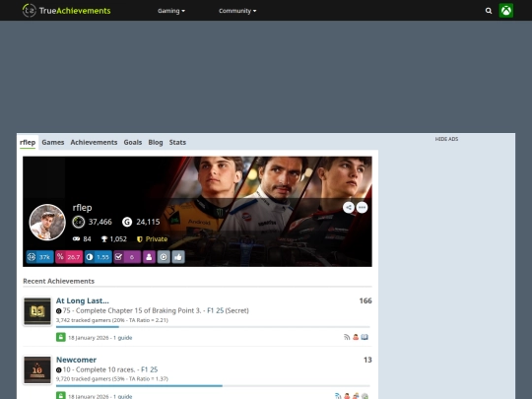Click the rflep gamertag on banner
Screen dimensions: 532x399
82,207
